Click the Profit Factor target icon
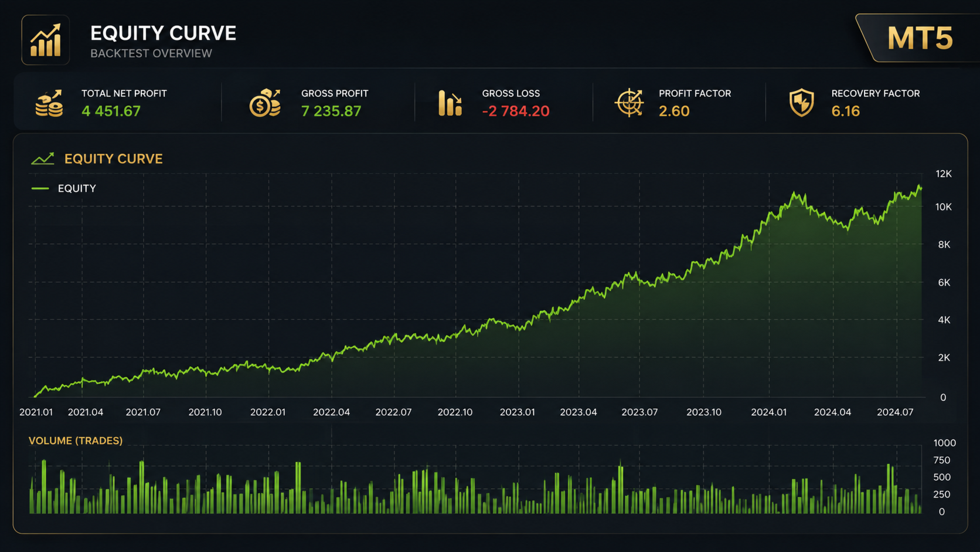This screenshot has height=552, width=980. 629,103
